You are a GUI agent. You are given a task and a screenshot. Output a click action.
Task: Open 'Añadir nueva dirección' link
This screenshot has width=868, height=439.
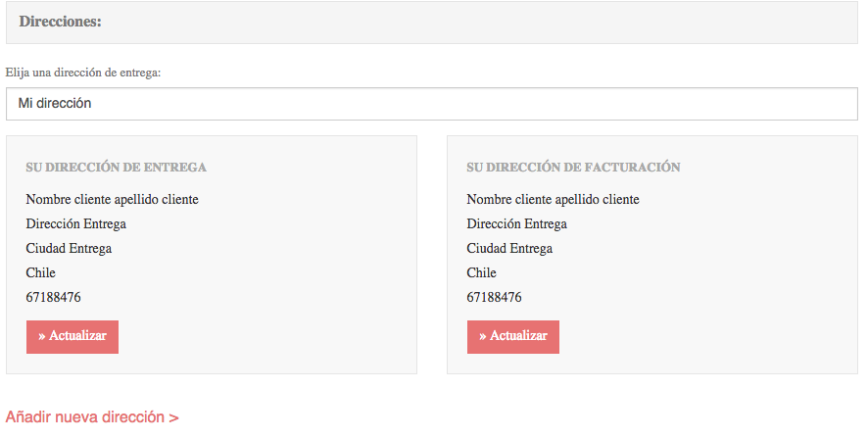(x=92, y=416)
